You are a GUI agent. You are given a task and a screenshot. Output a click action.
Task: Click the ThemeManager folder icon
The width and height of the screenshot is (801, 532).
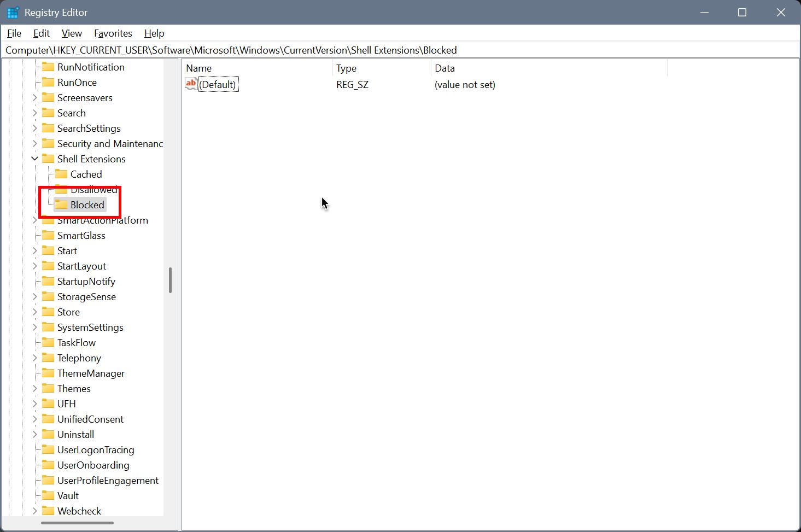tap(48, 373)
